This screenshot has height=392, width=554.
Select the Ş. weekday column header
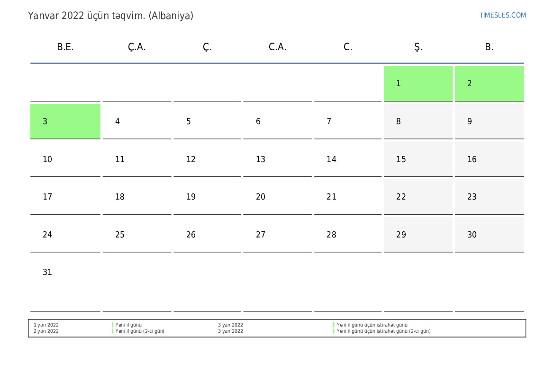(418, 47)
